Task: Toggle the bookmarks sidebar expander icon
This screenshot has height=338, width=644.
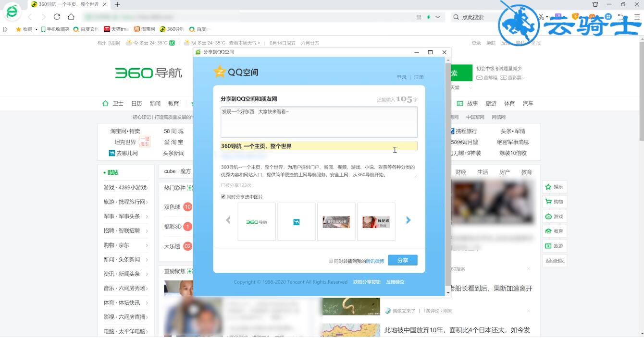Action: click(x=6, y=29)
